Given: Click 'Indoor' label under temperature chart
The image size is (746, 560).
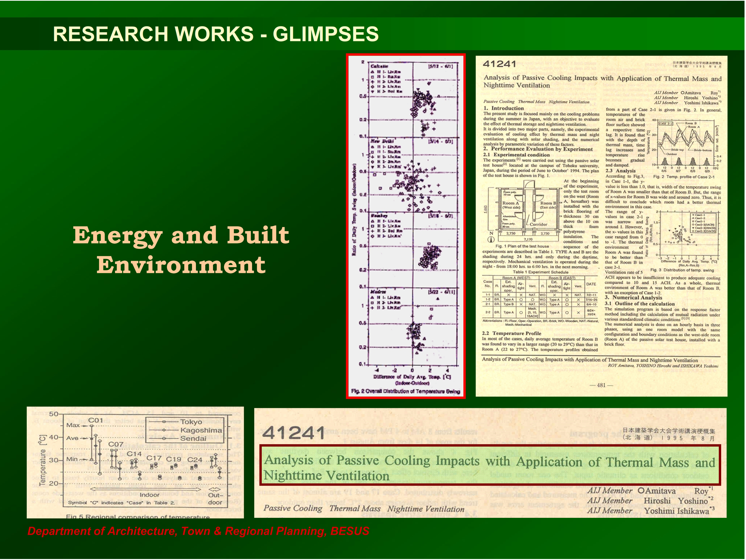Looking at the screenshot, I should [x=149, y=495].
